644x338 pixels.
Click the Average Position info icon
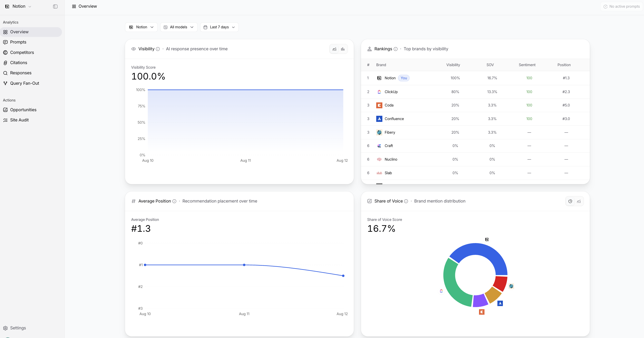point(174,201)
